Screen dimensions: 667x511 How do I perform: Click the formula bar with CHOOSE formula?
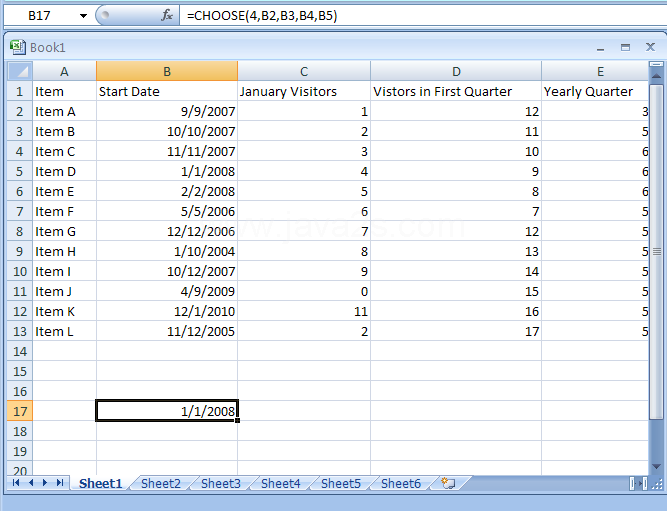coord(421,16)
